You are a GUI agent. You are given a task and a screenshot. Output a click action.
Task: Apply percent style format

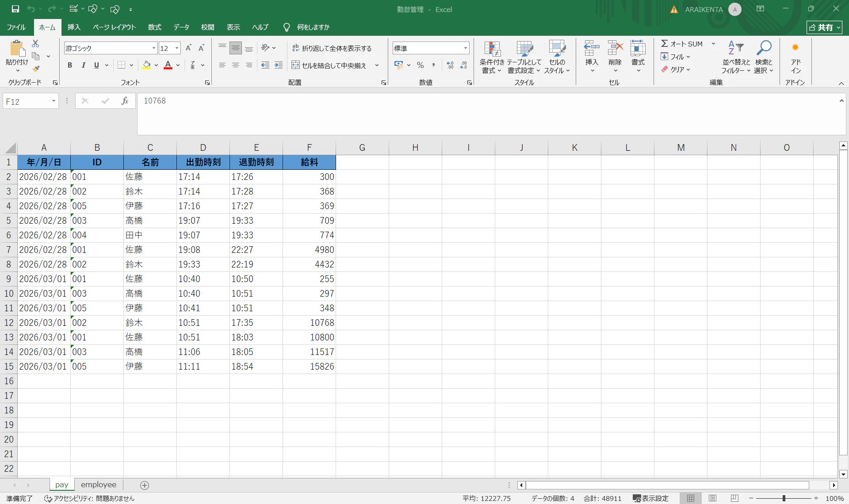tap(420, 65)
